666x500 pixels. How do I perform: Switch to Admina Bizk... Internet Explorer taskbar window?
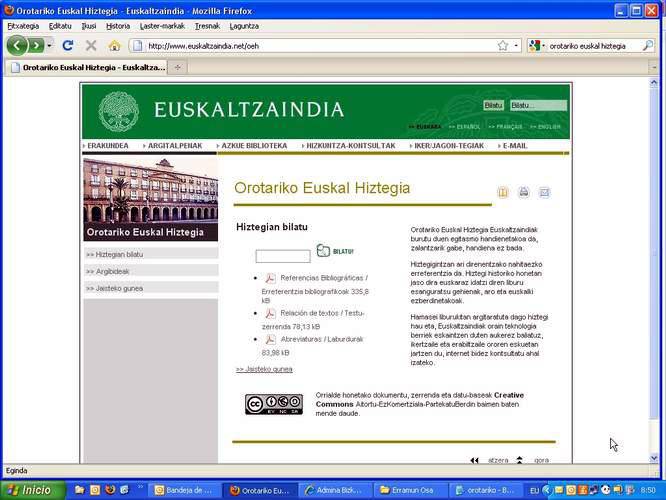tap(335, 490)
